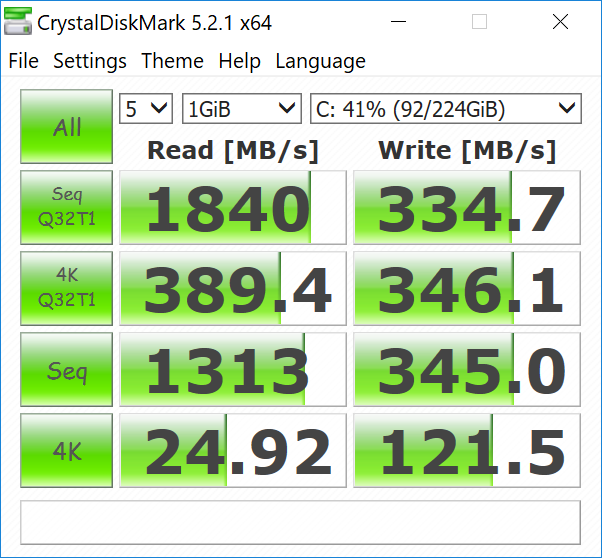This screenshot has height=558, width=602.
Task: Click the 4K Q32T1 read result 389.4
Action: coord(233,288)
